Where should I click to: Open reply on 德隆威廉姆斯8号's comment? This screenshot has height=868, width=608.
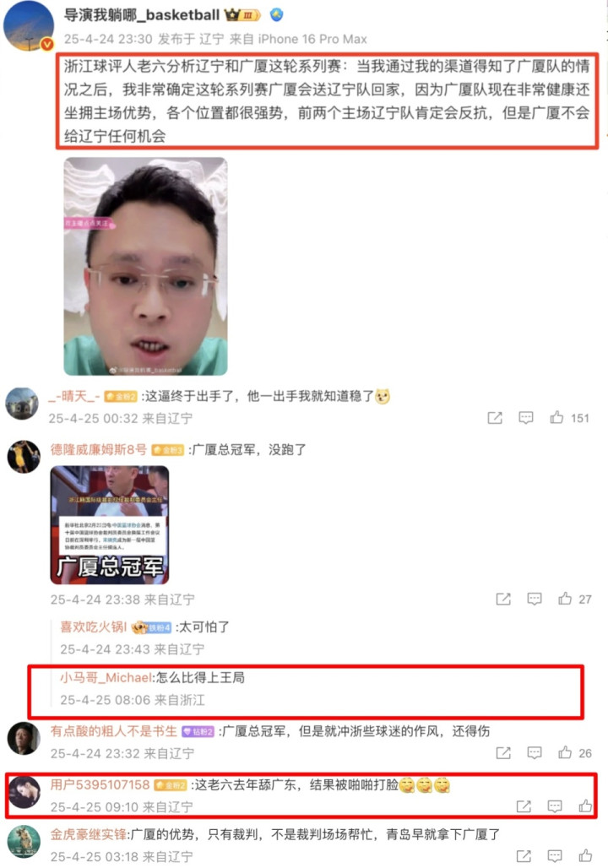point(535,599)
